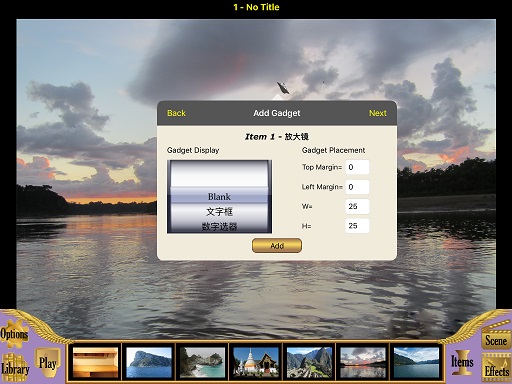Choose 数字选器 in the Gadget Display picker

[219, 226]
